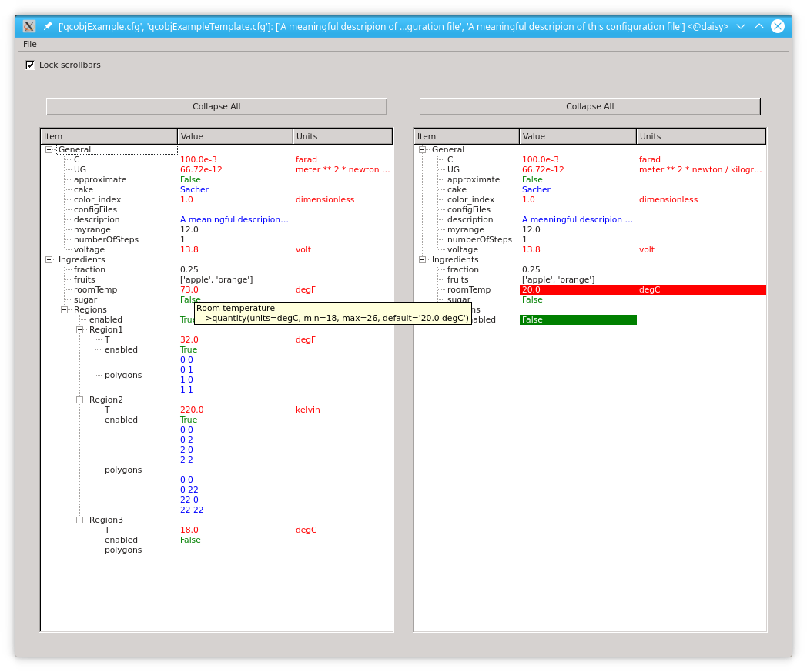Select the 'T' item under Region2
The width and height of the screenshot is (807, 672).
click(x=107, y=410)
